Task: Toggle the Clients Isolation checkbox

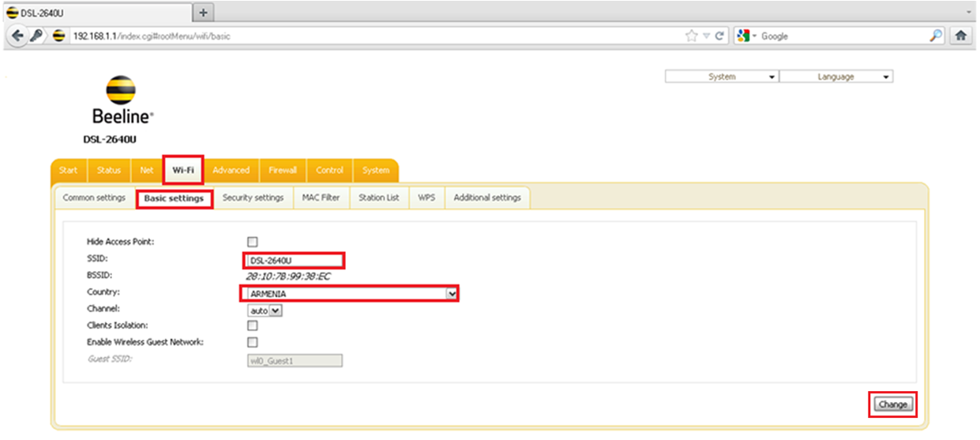Action: coord(253,325)
